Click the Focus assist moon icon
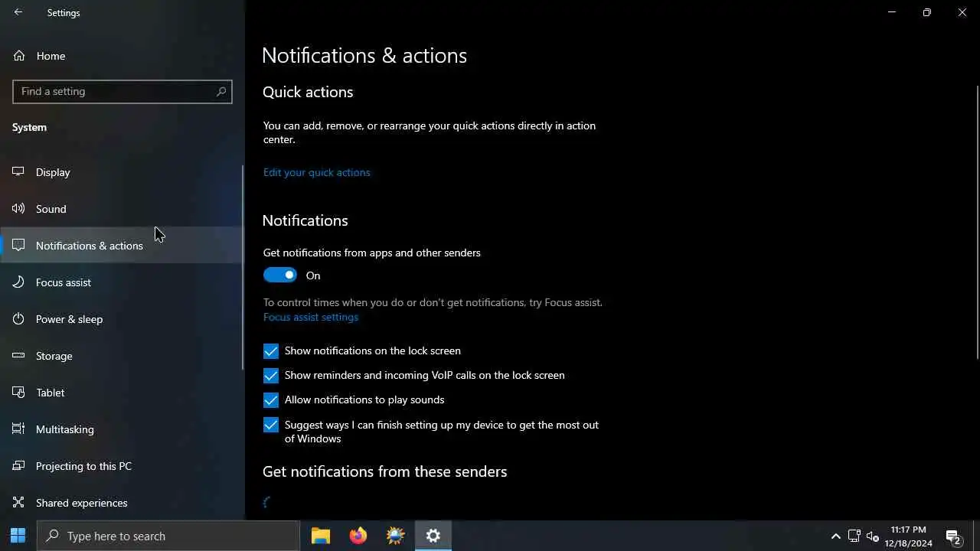The height and width of the screenshot is (551, 980). (x=18, y=282)
